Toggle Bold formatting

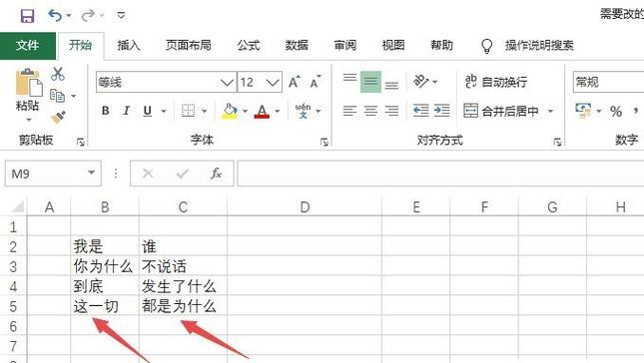click(x=106, y=111)
